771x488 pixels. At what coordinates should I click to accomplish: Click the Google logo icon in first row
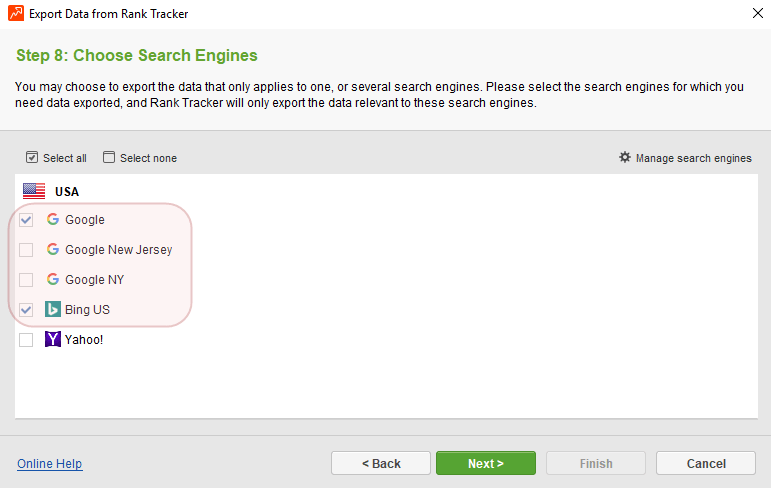coord(53,219)
